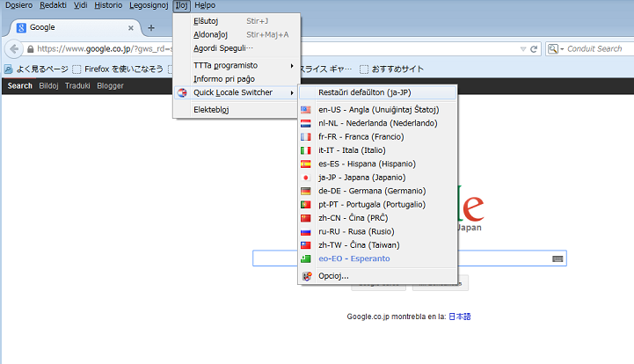
Task: Open the Redakti menu
Action: click(x=53, y=5)
